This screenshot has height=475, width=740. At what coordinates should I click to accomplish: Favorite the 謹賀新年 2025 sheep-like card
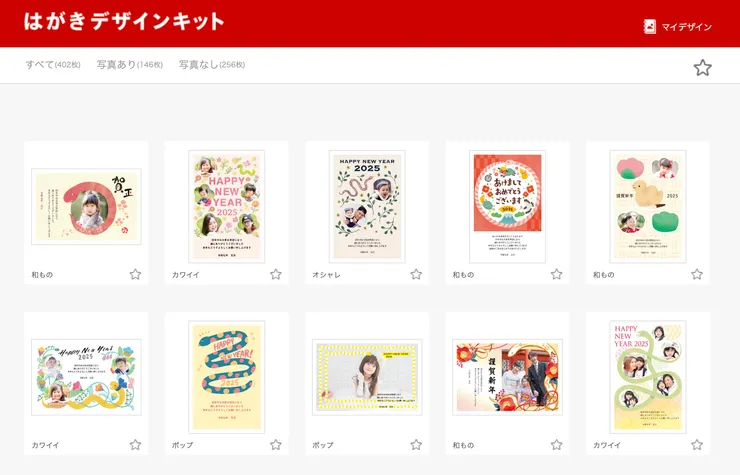(697, 274)
